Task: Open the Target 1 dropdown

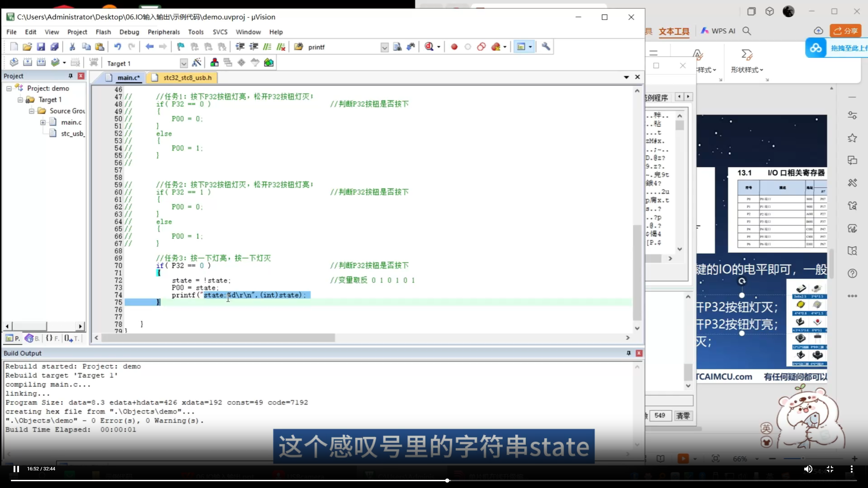Action: (x=183, y=63)
